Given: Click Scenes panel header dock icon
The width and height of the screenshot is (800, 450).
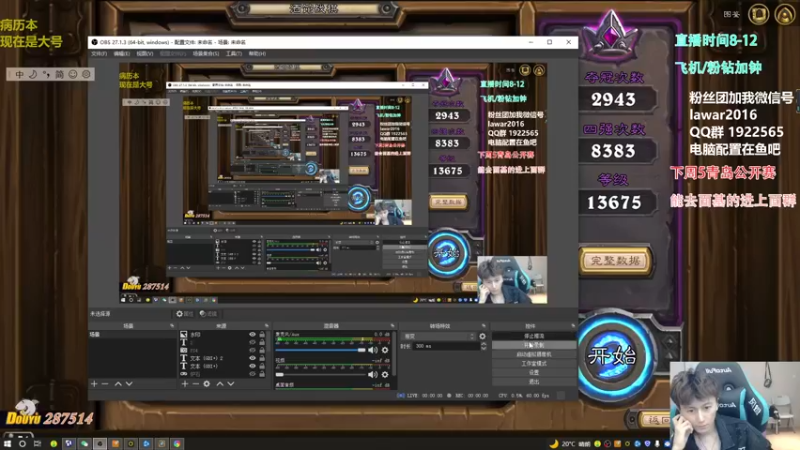Looking at the screenshot, I should 172,326.
